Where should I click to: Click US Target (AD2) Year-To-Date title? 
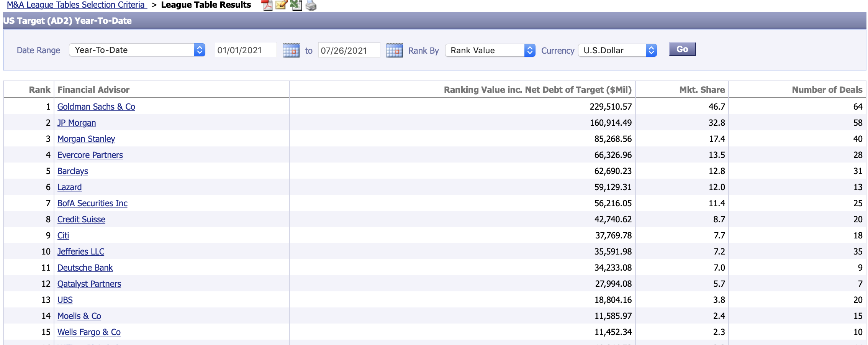(67, 21)
